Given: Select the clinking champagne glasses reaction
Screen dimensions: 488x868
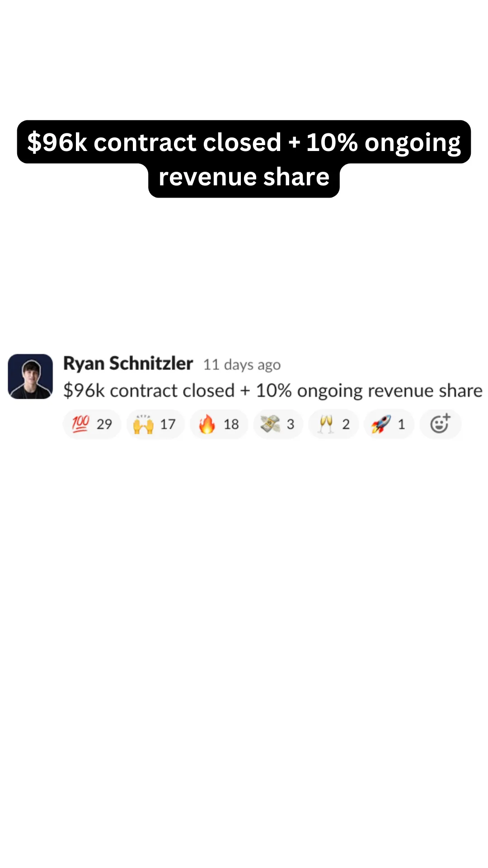Looking at the screenshot, I should [333, 424].
